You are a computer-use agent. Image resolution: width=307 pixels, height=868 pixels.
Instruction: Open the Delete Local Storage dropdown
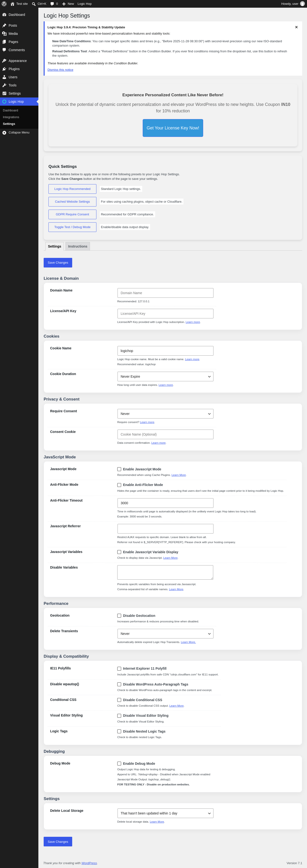(165, 813)
